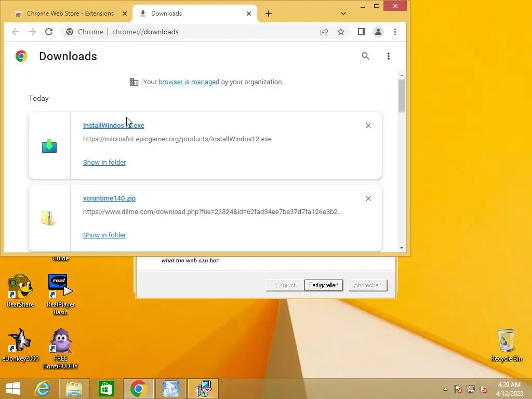Viewport: 532px width, 399px height.
Task: Click the scrollbar up arrow
Action: 402,75
